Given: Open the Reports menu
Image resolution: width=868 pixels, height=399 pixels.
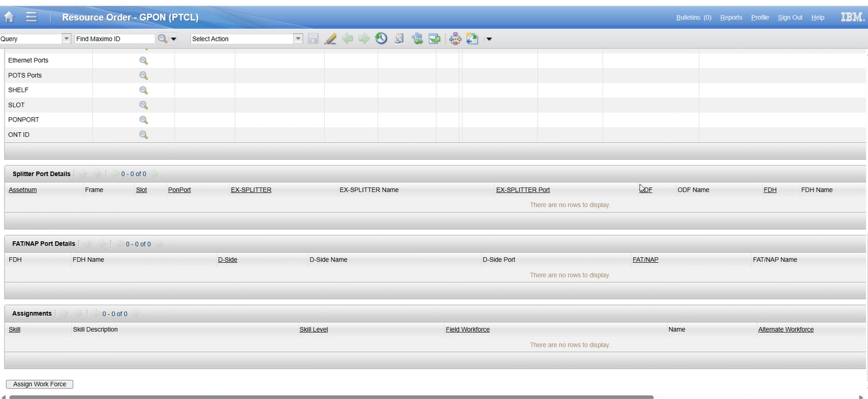Looking at the screenshot, I should 731,18.
